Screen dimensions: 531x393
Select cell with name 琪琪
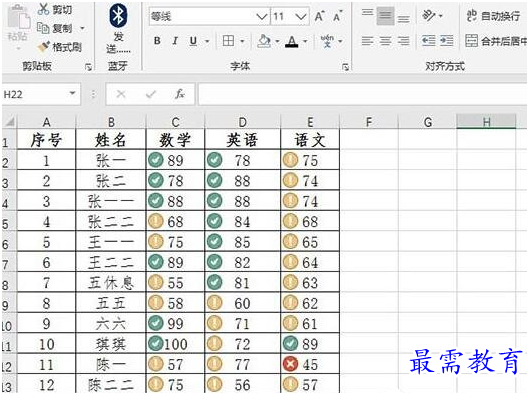point(111,344)
